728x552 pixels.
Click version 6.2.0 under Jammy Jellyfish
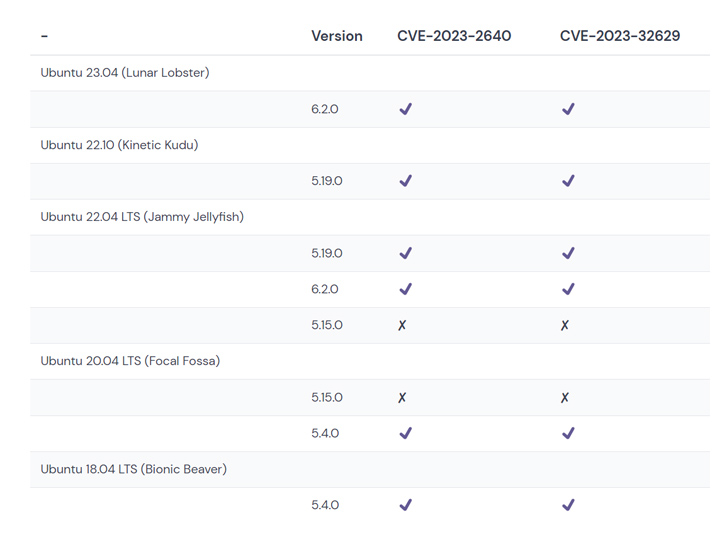pos(325,289)
